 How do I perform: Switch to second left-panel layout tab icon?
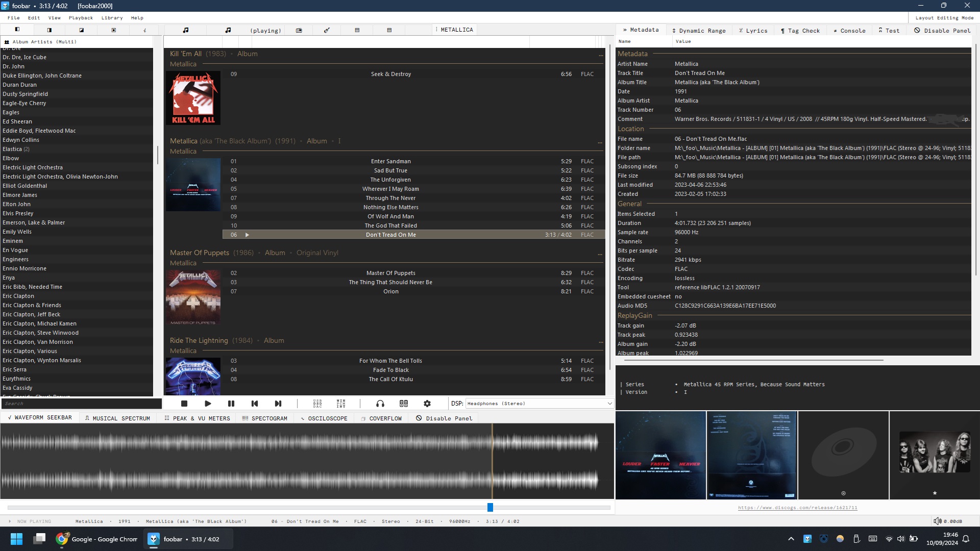49,30
